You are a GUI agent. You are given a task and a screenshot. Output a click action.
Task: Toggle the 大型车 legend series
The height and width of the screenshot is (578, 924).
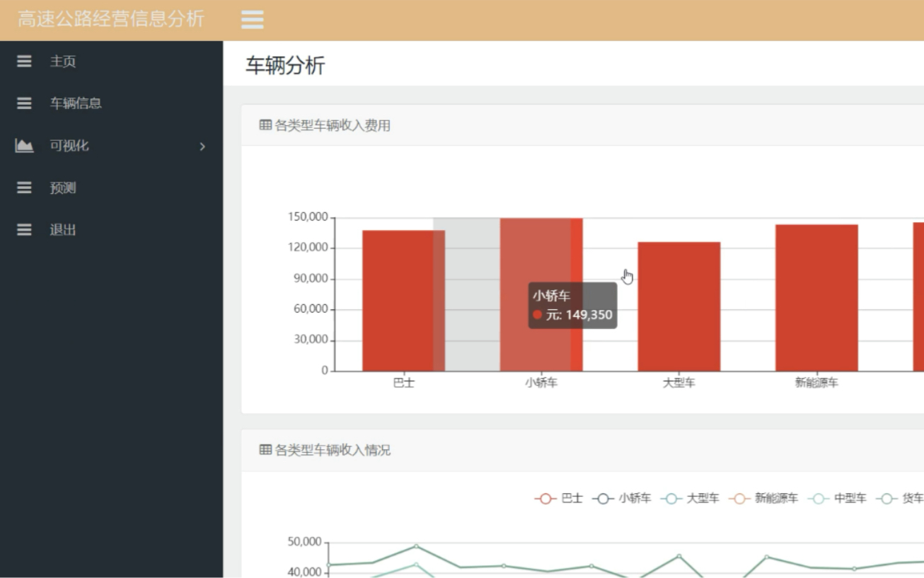690,499
